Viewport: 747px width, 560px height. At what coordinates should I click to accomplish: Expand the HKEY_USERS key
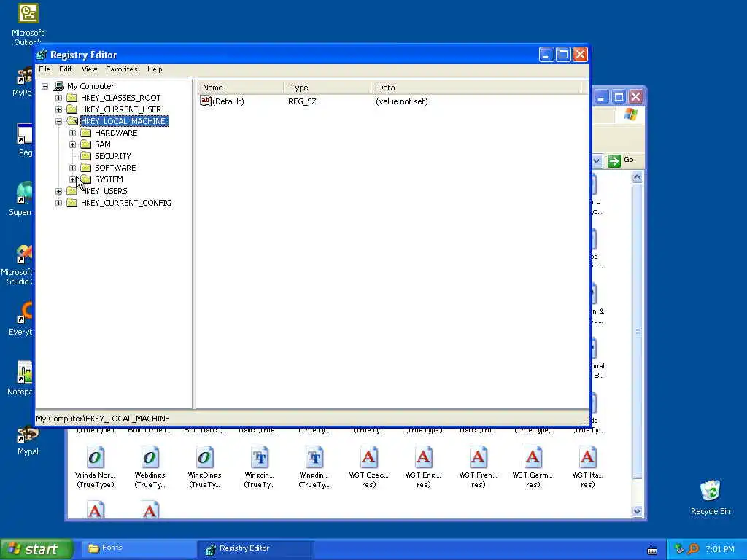click(58, 192)
